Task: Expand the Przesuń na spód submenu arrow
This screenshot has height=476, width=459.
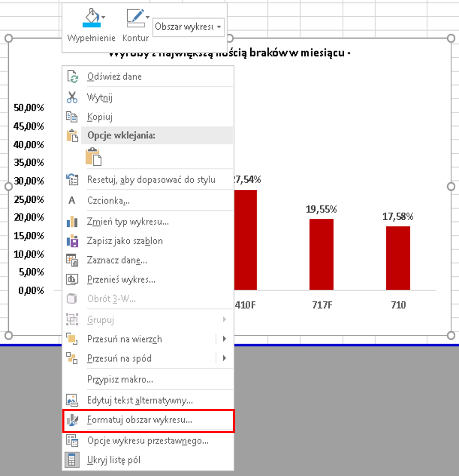Action: pos(225,358)
